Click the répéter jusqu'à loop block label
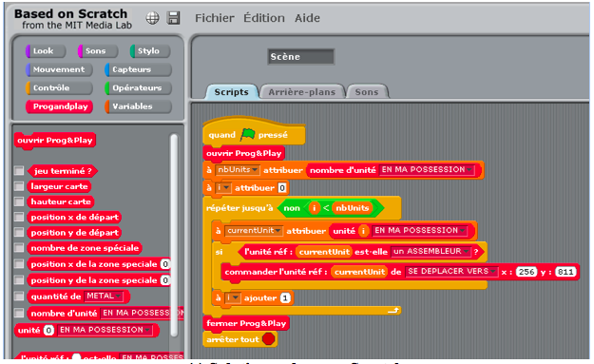The width and height of the screenshot is (594, 364). click(x=240, y=208)
